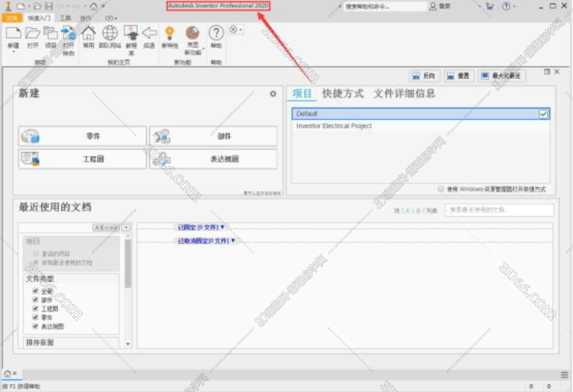Viewport: 573px width, 392px height.
Task: Click the Reset (重置) layout button
Action: click(x=459, y=76)
